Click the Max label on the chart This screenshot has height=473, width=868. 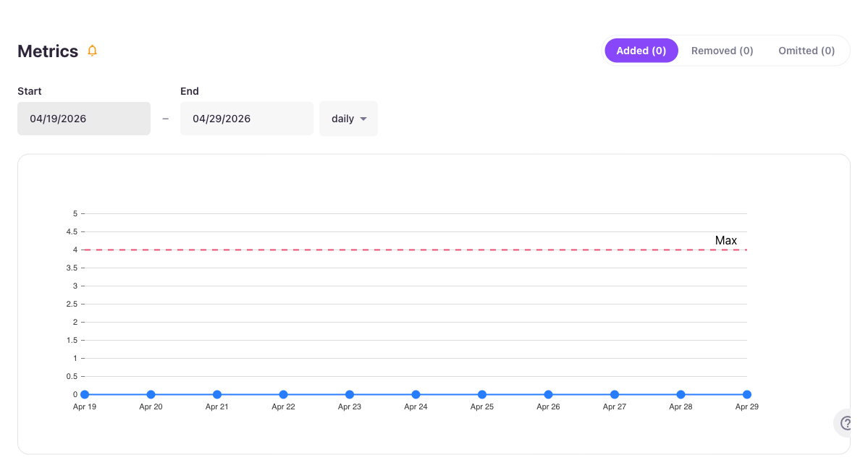point(726,240)
